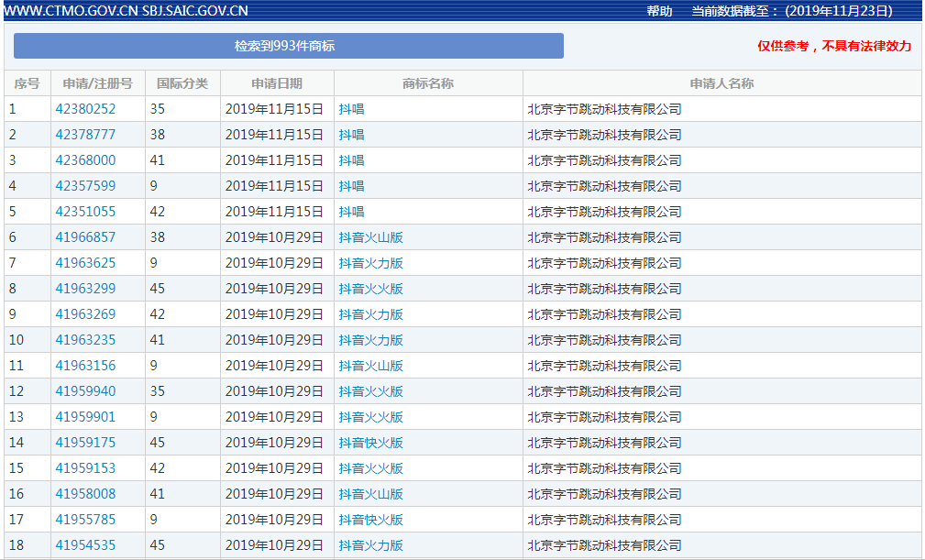Click the 申请/注册号 column header
Viewport: 925px width, 560px height.
point(98,83)
